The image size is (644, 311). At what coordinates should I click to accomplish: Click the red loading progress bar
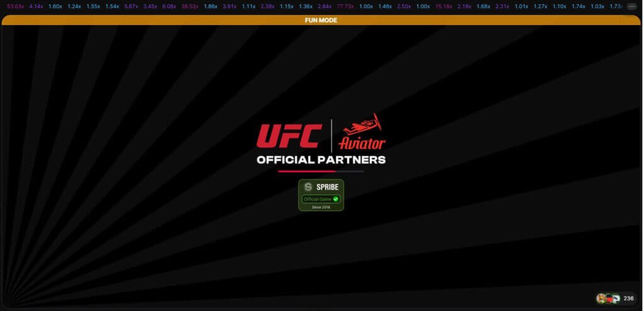pyautogui.click(x=307, y=171)
